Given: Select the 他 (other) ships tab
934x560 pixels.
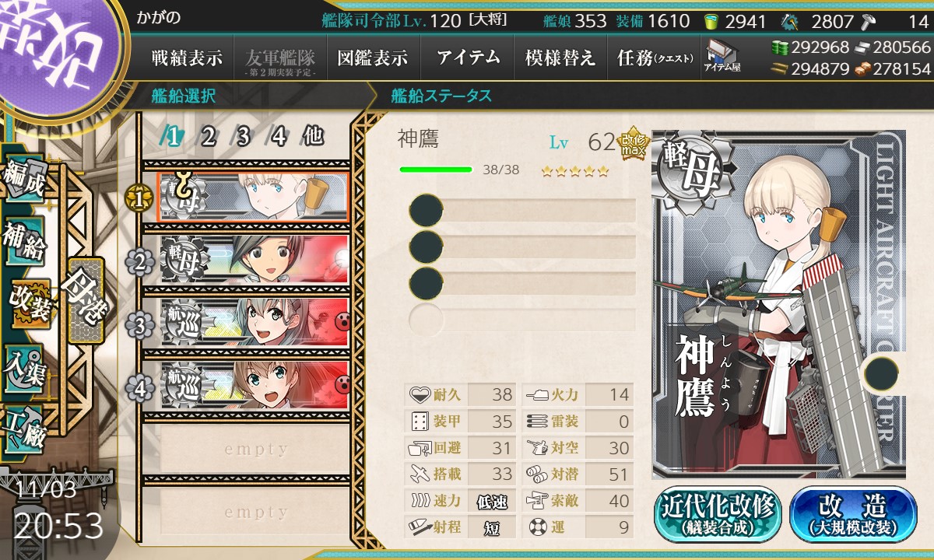Looking at the screenshot, I should coord(313,136).
